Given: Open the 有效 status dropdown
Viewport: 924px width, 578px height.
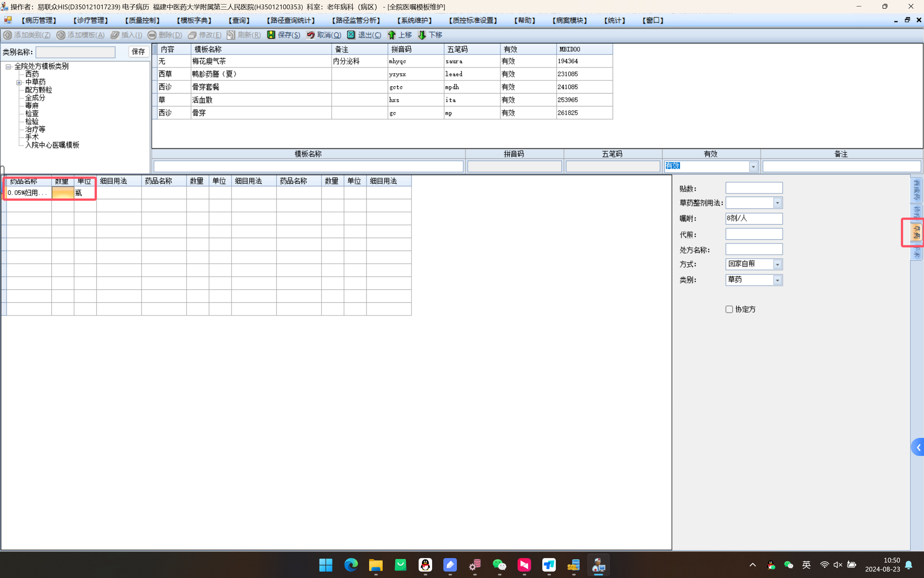Looking at the screenshot, I should pos(753,166).
